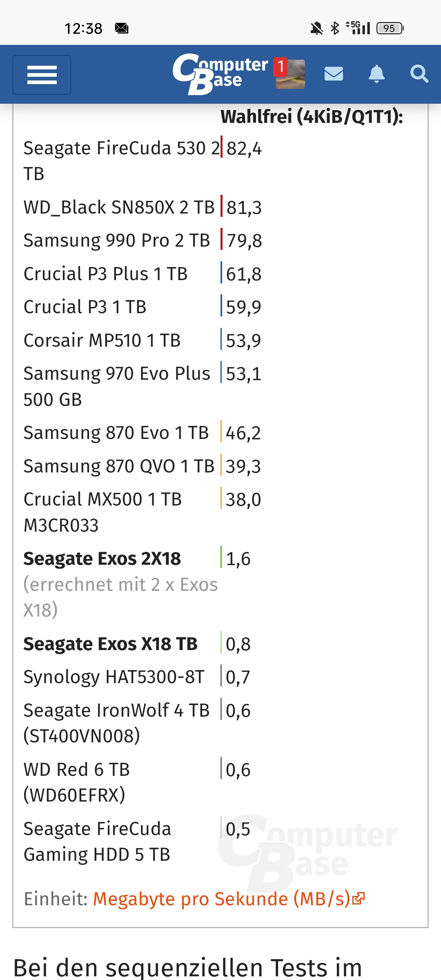Open the site search magnifier

(x=419, y=74)
